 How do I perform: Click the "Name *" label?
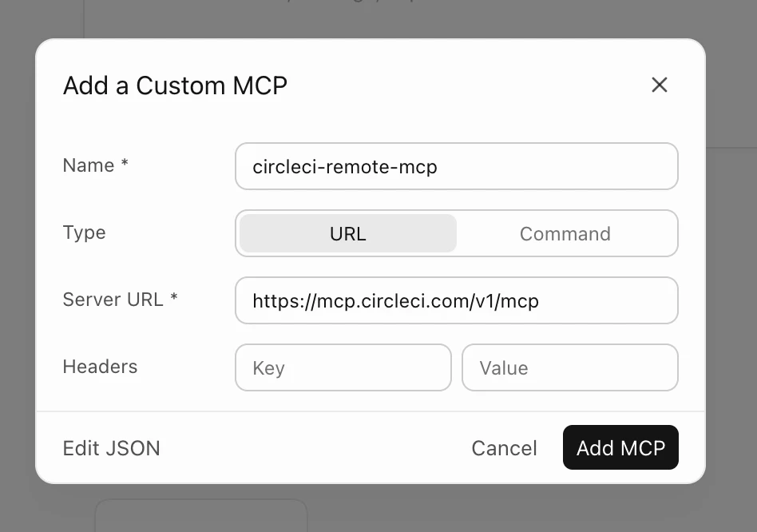tap(96, 165)
